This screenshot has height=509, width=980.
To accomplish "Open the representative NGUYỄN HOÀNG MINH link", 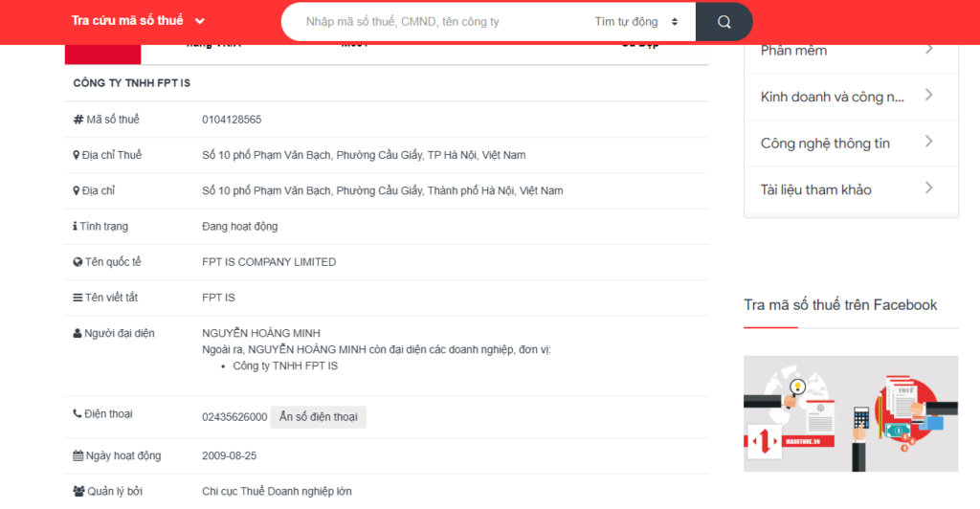I will coord(260,333).
